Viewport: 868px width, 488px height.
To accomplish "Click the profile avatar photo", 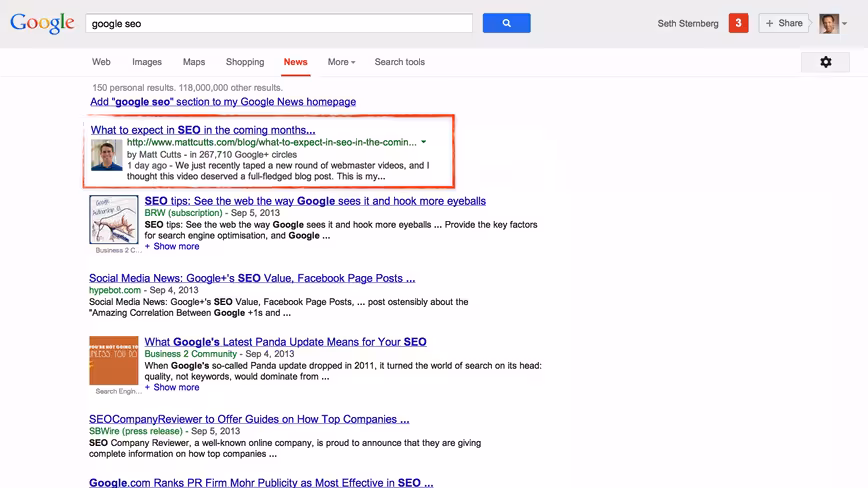I will tap(829, 24).
